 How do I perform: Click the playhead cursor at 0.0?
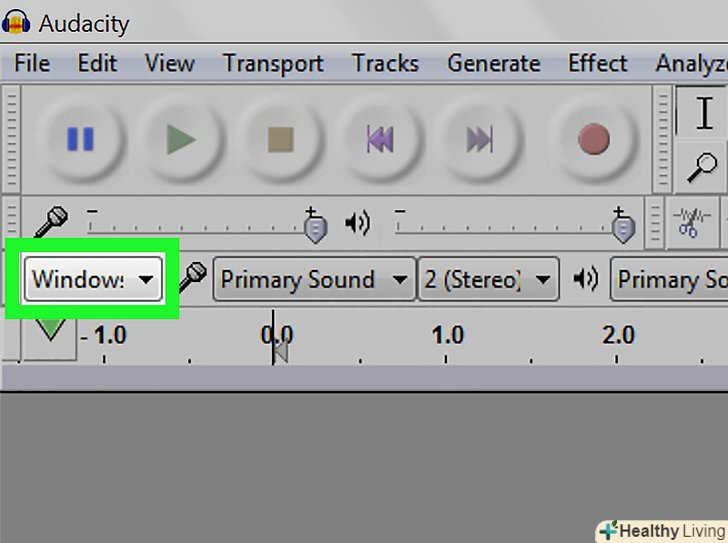click(x=273, y=338)
